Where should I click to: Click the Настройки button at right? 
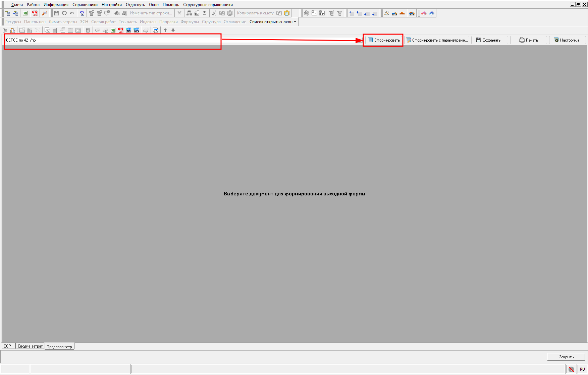point(568,40)
